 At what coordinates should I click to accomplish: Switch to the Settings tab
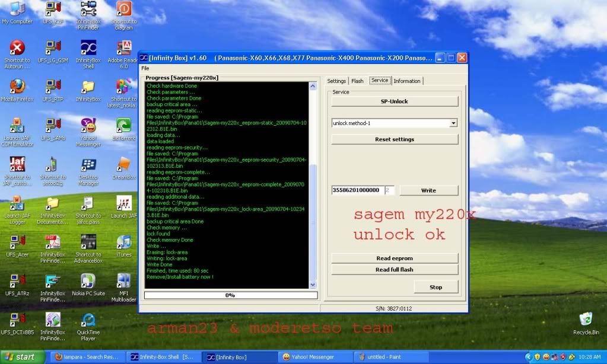click(336, 81)
